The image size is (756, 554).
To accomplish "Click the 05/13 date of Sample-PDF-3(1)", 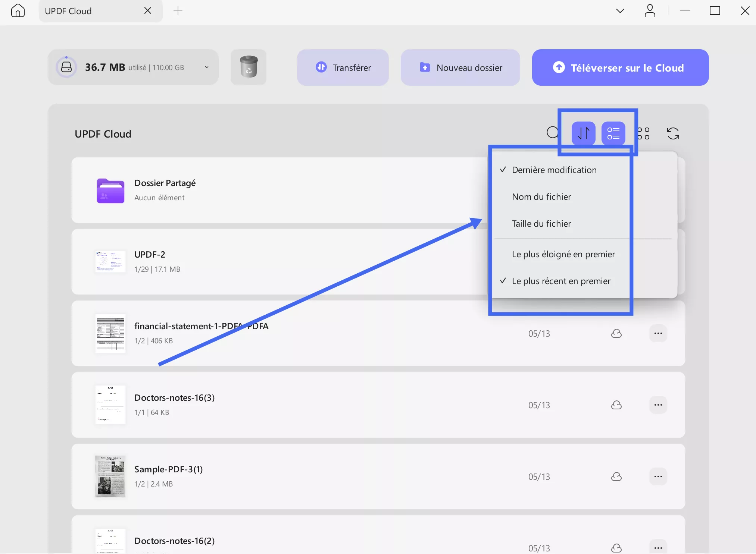I will tap(539, 477).
